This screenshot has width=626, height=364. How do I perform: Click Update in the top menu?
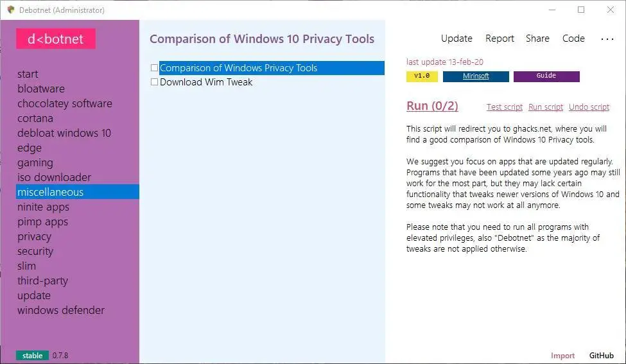[456, 39]
